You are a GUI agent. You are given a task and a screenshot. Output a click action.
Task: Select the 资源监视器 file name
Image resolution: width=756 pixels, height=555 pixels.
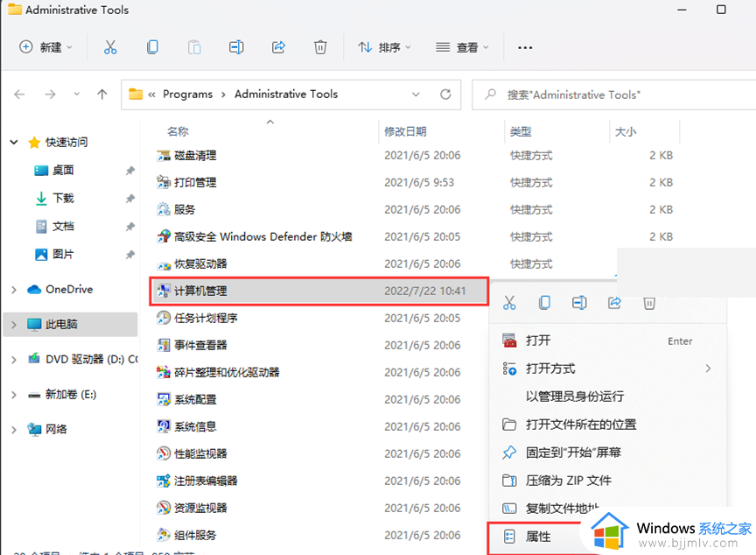pyautogui.click(x=200, y=508)
